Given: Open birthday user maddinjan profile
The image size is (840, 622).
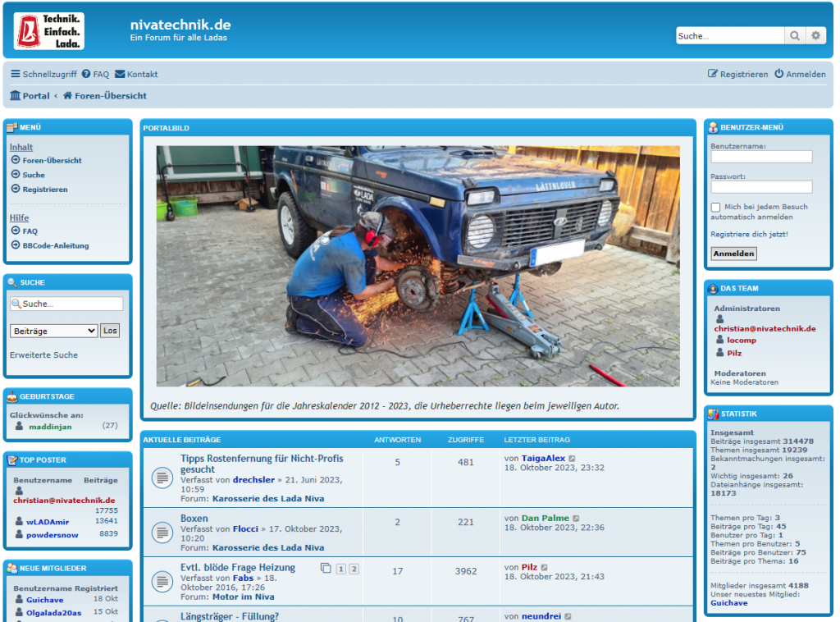Looking at the screenshot, I should click(x=50, y=427).
